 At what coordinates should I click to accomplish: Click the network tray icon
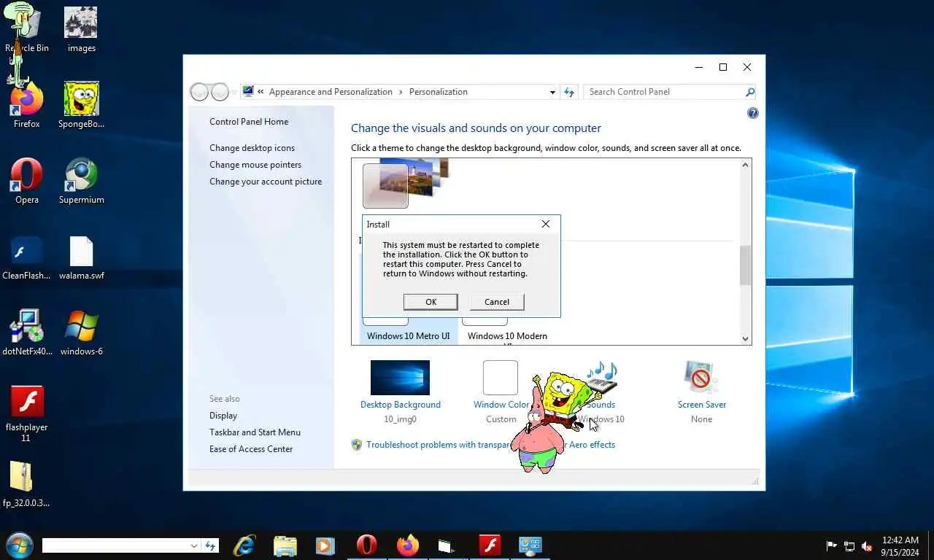[849, 546]
